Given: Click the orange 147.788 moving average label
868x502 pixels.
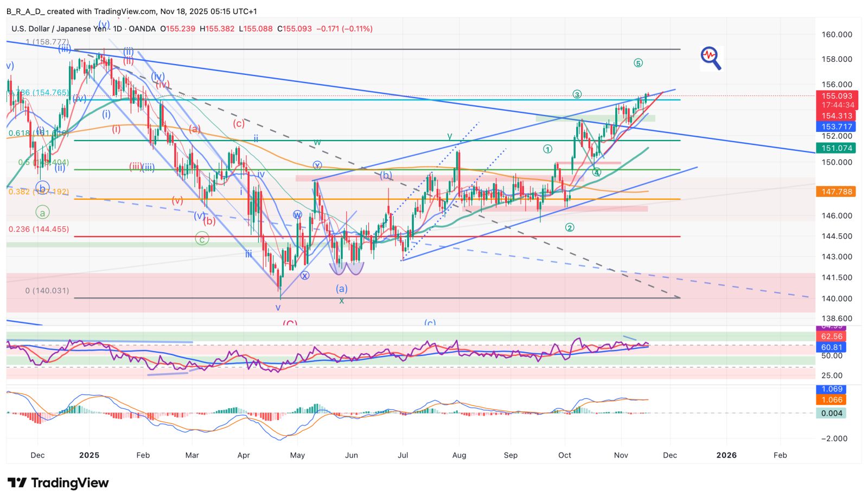Looking at the screenshot, I should [835, 192].
